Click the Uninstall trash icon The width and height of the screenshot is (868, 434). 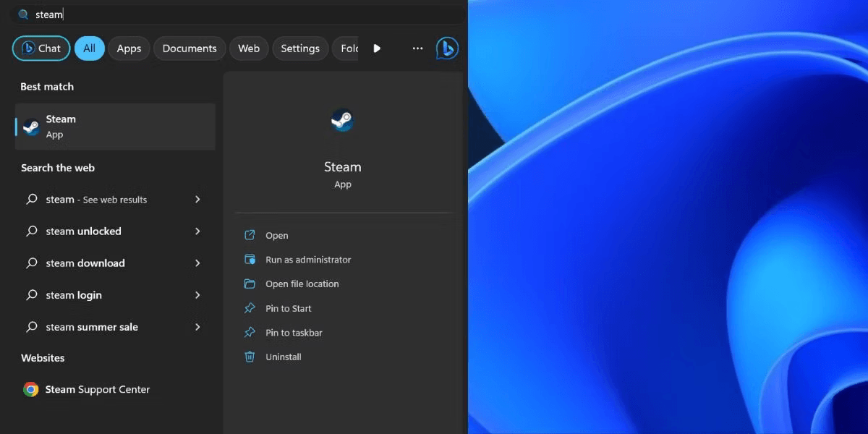[x=250, y=357]
